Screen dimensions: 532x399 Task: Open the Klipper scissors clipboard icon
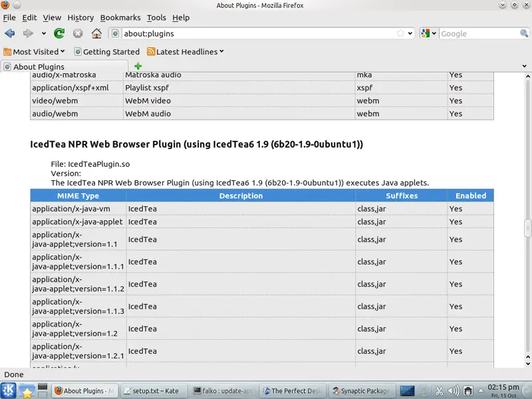(439, 391)
